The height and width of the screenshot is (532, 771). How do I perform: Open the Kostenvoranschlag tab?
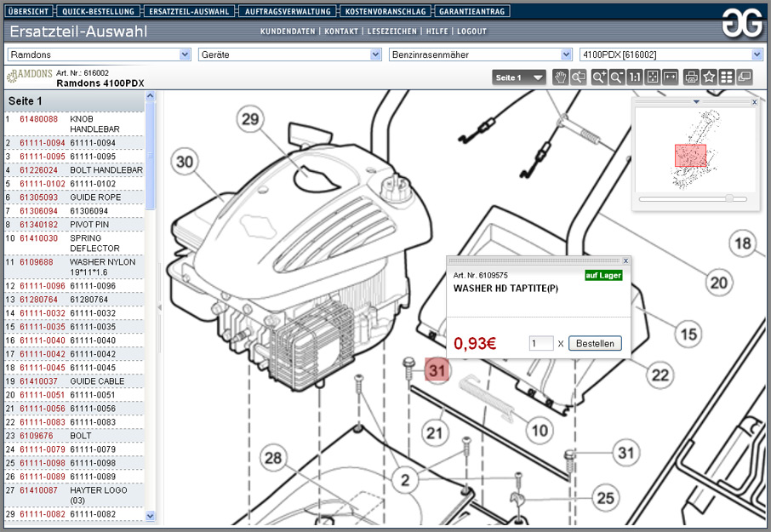coord(385,11)
